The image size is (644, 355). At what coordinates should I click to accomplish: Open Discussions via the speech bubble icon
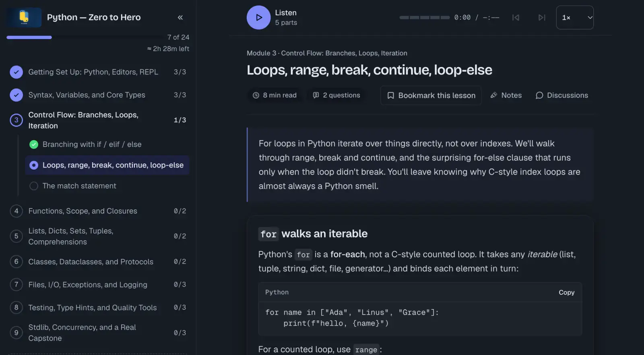pos(539,95)
